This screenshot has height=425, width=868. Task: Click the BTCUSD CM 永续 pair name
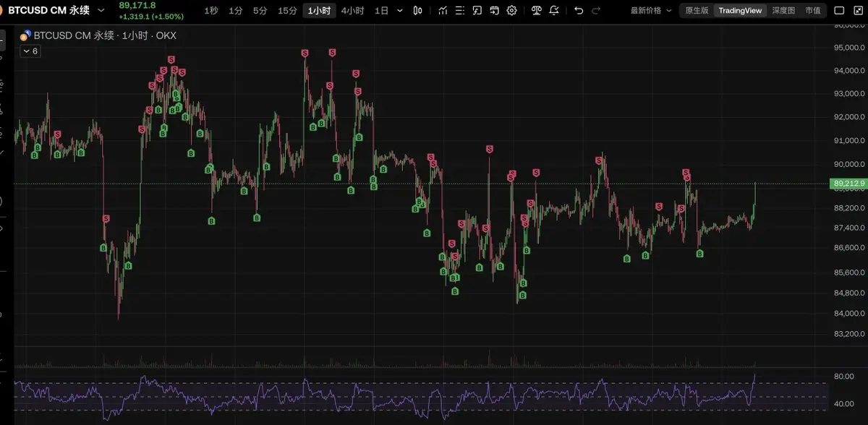pyautogui.click(x=51, y=10)
